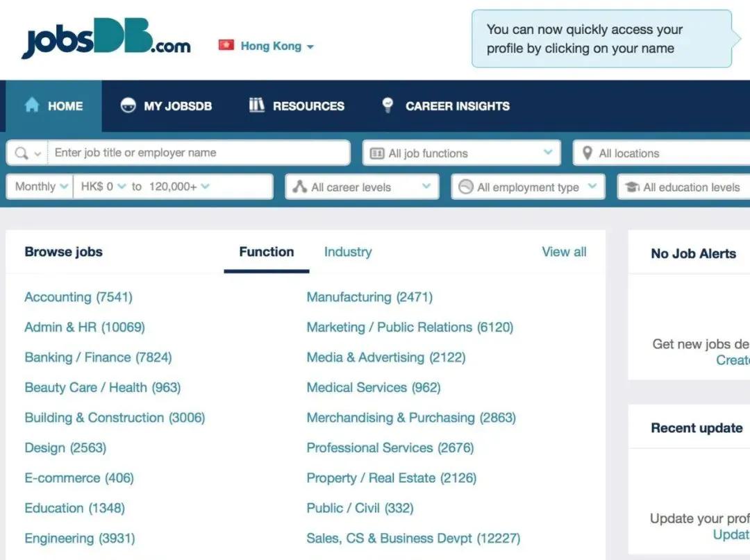Open Accounting (7541) jobs
This screenshot has width=750, height=560.
pos(78,297)
